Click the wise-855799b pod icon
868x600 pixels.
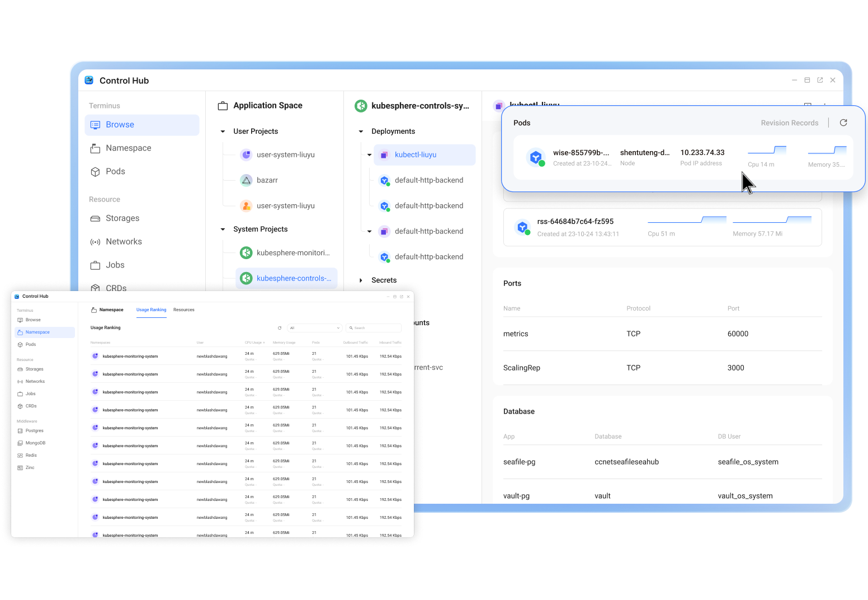tap(536, 157)
